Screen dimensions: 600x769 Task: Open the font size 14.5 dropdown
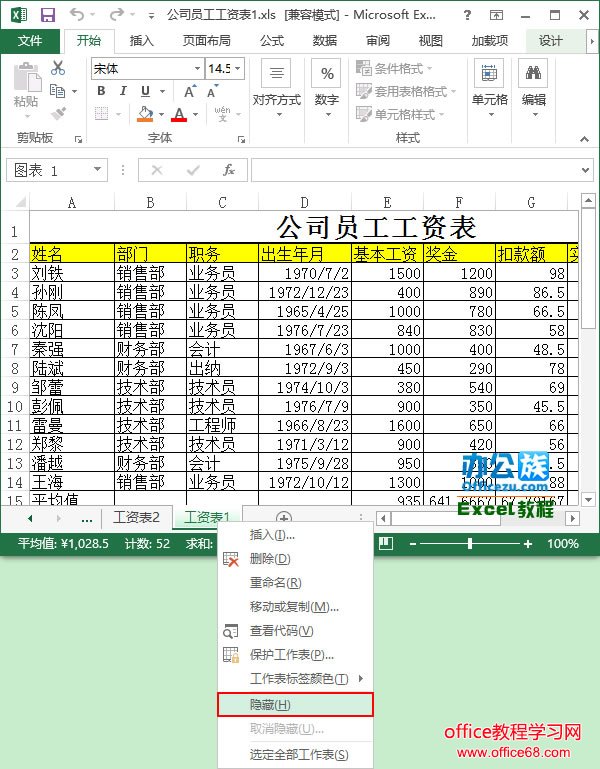coord(238,68)
